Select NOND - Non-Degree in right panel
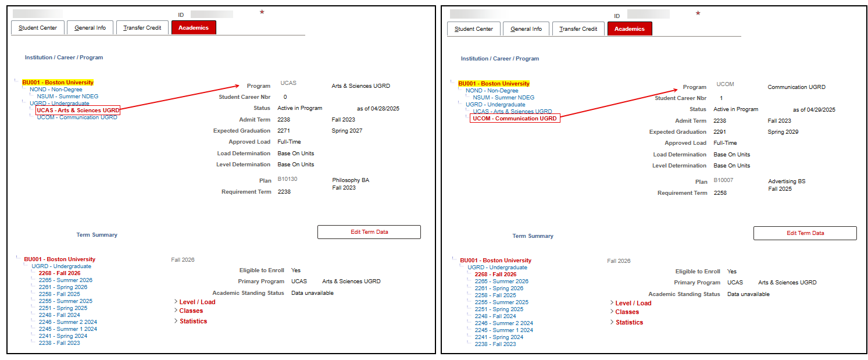Screen dimensions: 868x360 pyautogui.click(x=492, y=91)
